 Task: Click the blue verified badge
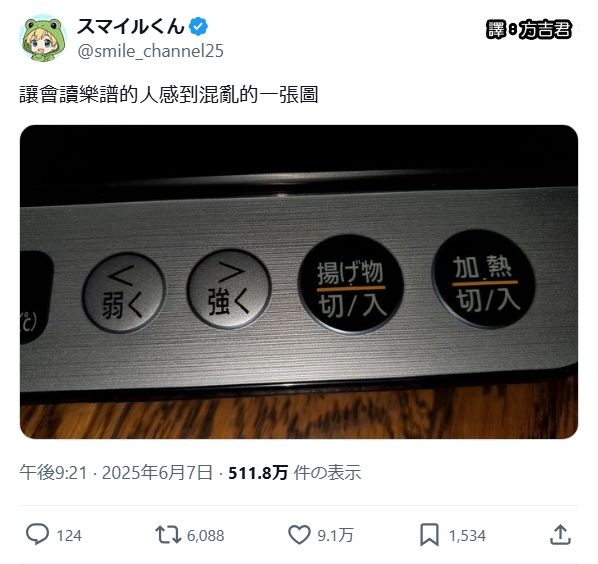click(x=199, y=26)
